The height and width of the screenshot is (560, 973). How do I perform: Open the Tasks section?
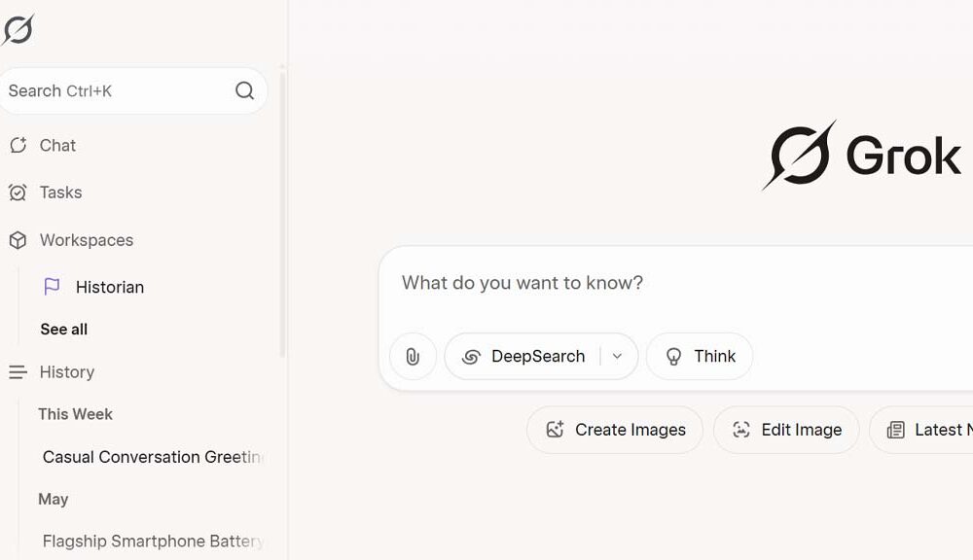60,192
